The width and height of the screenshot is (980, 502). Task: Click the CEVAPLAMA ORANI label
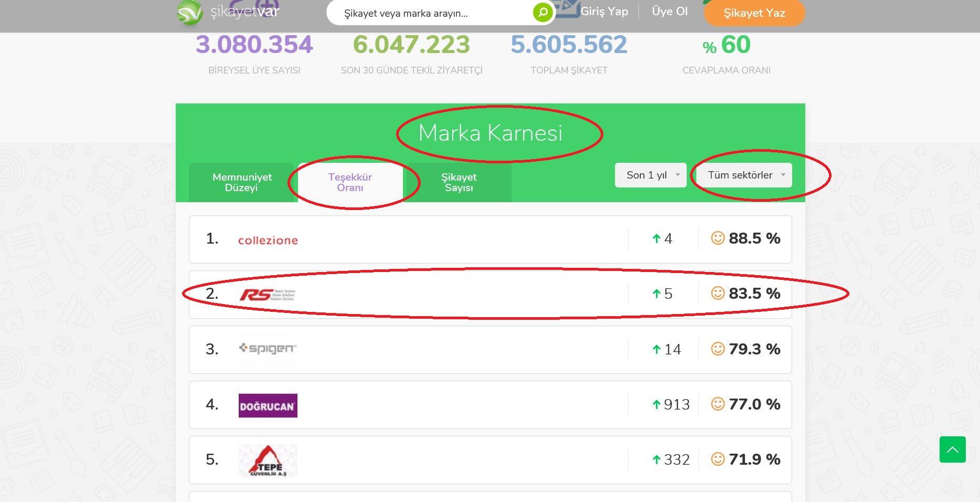pyautogui.click(x=726, y=70)
